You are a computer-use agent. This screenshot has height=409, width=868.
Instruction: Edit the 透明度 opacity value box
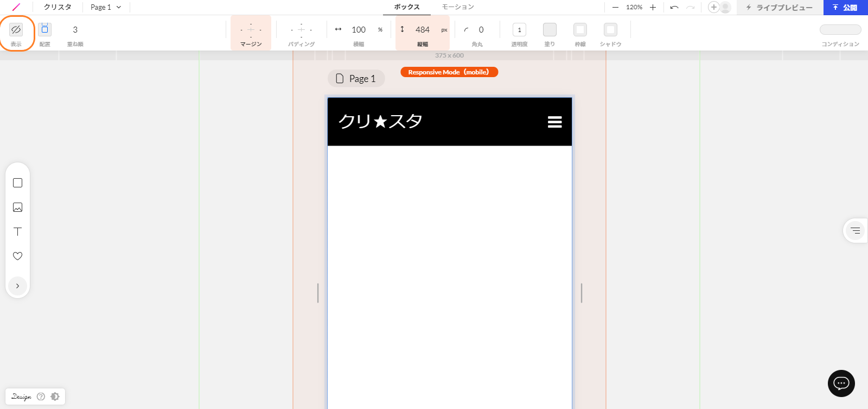click(519, 30)
